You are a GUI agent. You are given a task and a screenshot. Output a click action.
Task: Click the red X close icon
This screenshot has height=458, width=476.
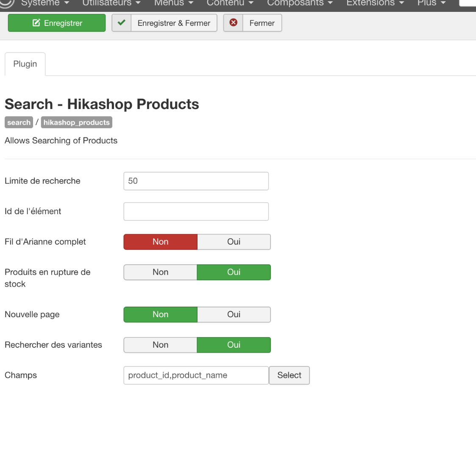(233, 23)
